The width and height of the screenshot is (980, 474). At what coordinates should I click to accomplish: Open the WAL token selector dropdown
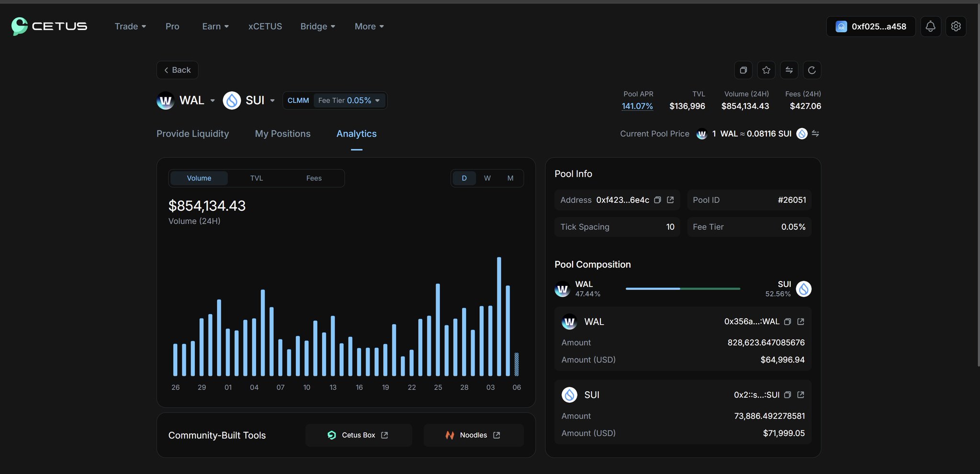(213, 101)
